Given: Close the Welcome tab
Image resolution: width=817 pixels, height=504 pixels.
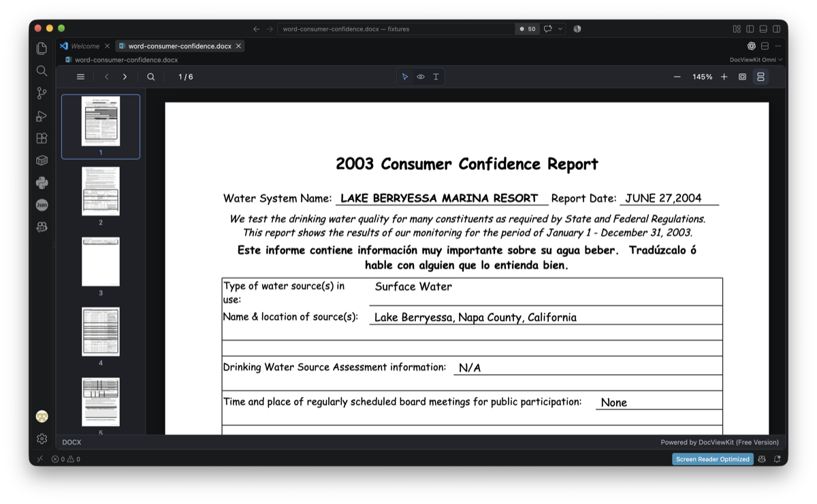Looking at the screenshot, I should pyautogui.click(x=107, y=46).
